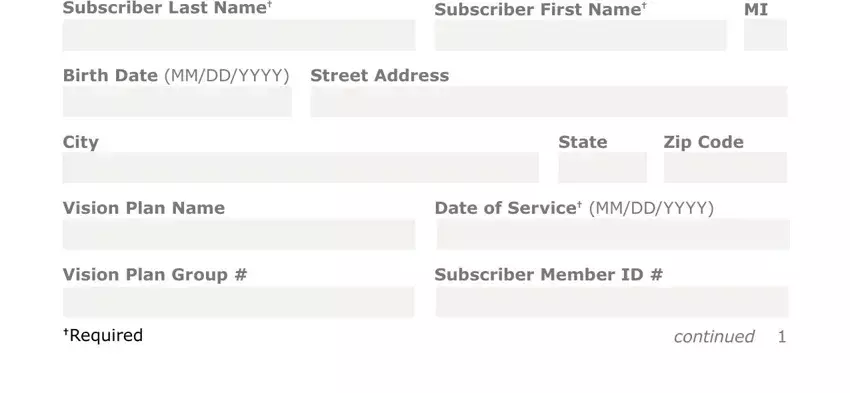Click the Subscriber First Name field
Image resolution: width=850 pixels, height=393 pixels.
point(581,35)
